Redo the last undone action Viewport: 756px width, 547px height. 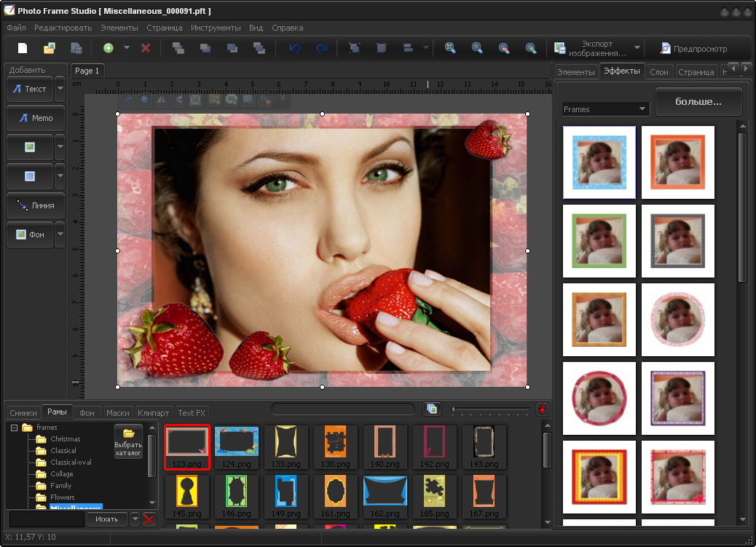pos(322,48)
